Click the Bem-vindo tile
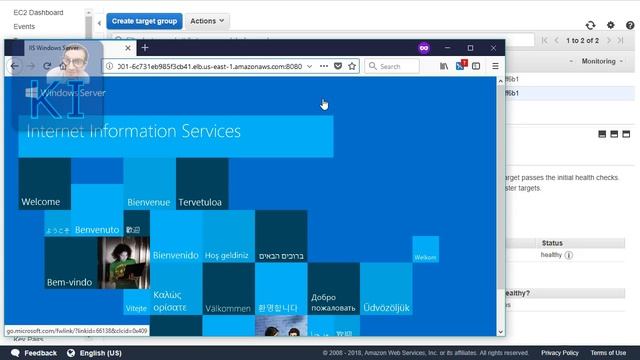Image resolution: width=640 pixels, height=360 pixels. pyautogui.click(x=71, y=263)
